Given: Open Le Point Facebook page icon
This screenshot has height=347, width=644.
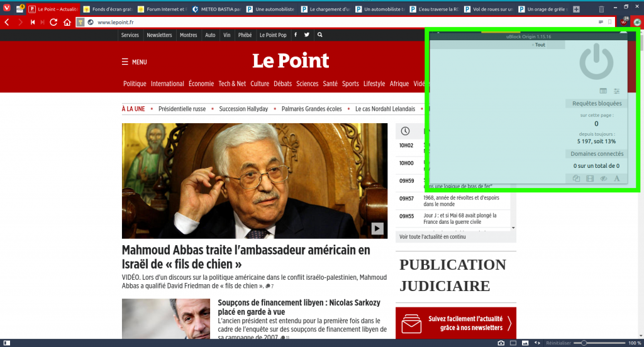Looking at the screenshot, I should 296,35.
